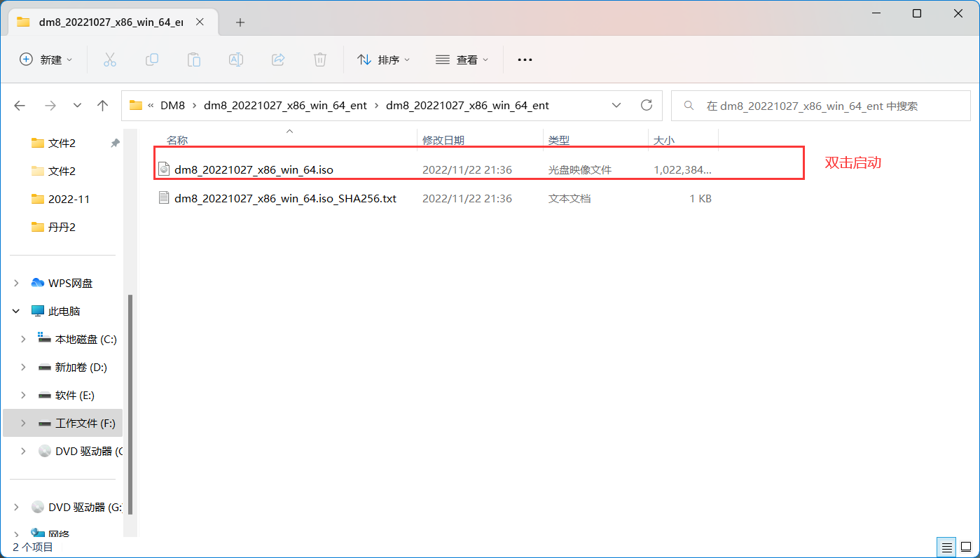
Task: Select WPS网盘 in navigation pane
Action: [70, 283]
